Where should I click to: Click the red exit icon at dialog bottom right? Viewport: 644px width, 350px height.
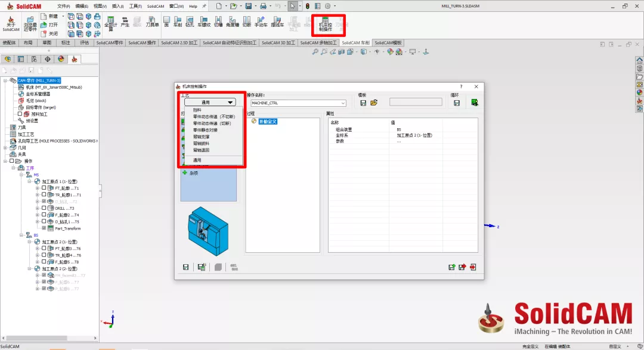point(473,267)
